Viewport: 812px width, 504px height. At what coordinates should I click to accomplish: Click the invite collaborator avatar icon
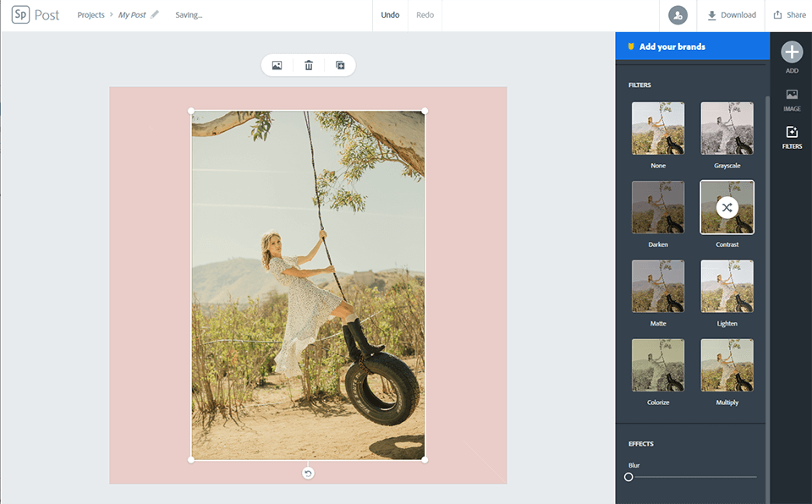point(678,15)
